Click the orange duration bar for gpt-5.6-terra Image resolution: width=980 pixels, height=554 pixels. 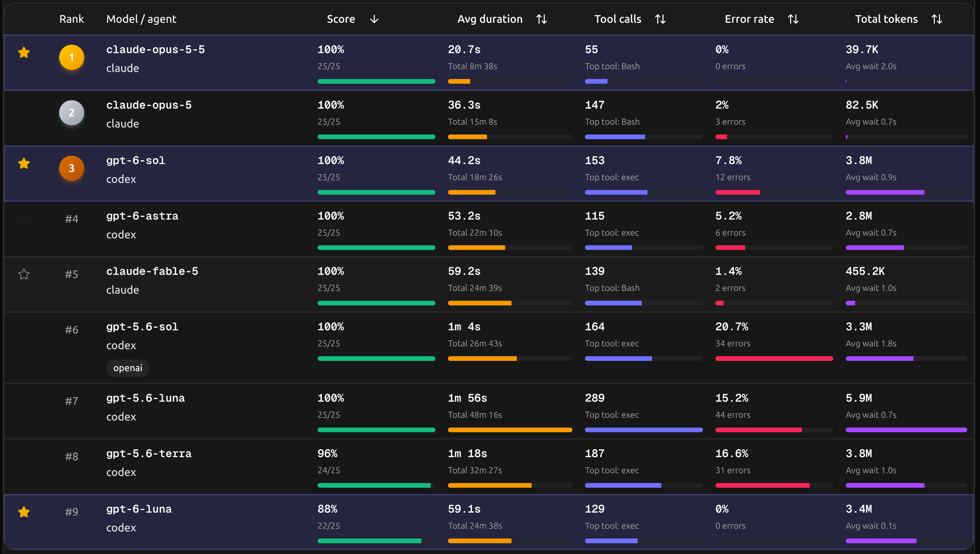coord(490,486)
